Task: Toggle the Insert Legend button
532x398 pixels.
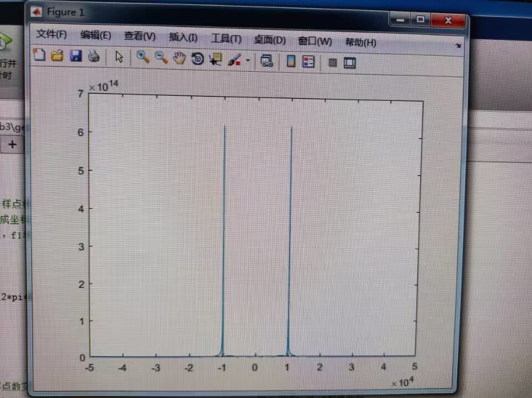Action: [308, 62]
